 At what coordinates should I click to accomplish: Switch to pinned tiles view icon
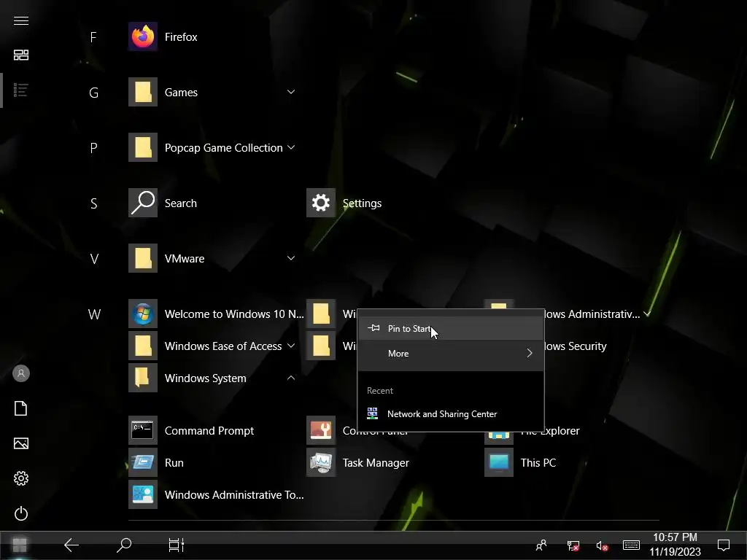click(21, 55)
